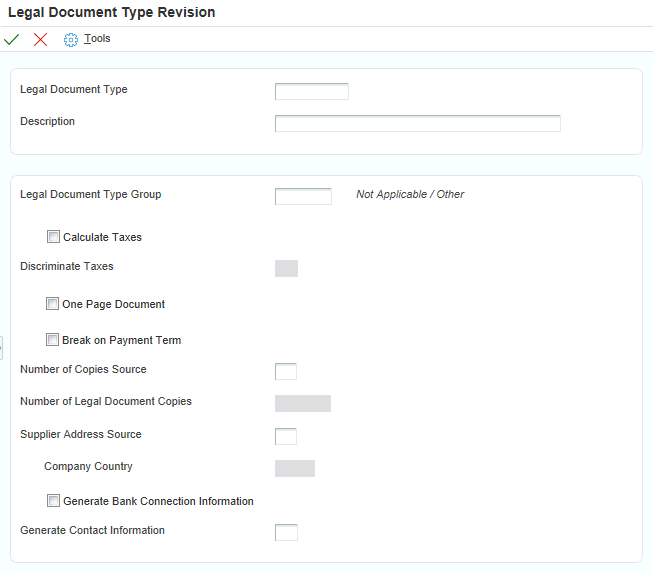Screen dimensions: 653x574
Task: Focus the Generate Contact Information field
Action: tap(286, 532)
